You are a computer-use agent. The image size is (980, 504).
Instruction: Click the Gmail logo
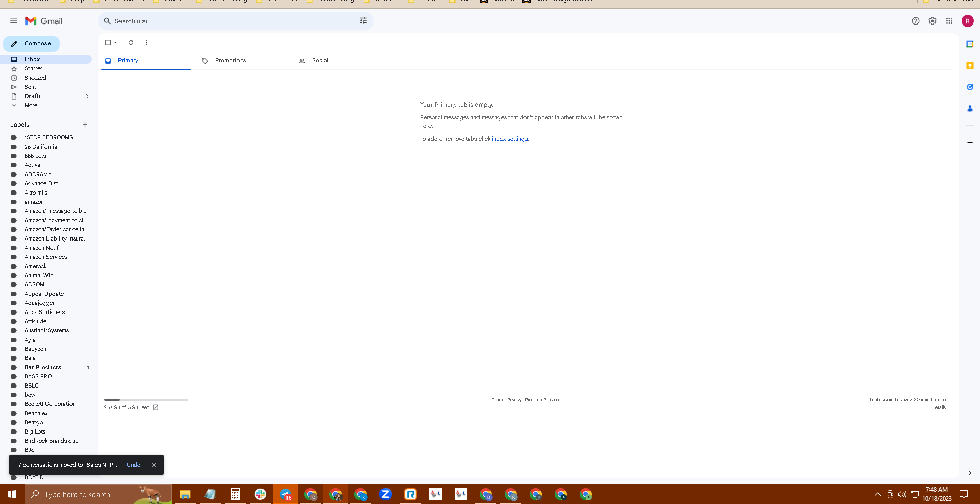(44, 21)
